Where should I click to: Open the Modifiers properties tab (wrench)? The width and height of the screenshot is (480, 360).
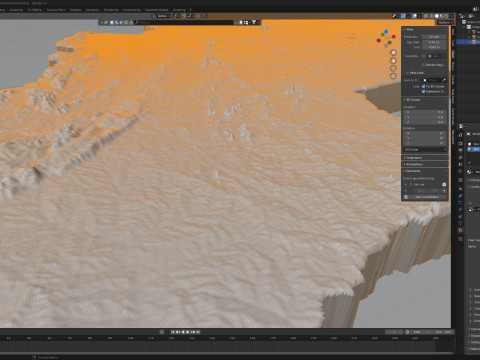click(x=460, y=196)
